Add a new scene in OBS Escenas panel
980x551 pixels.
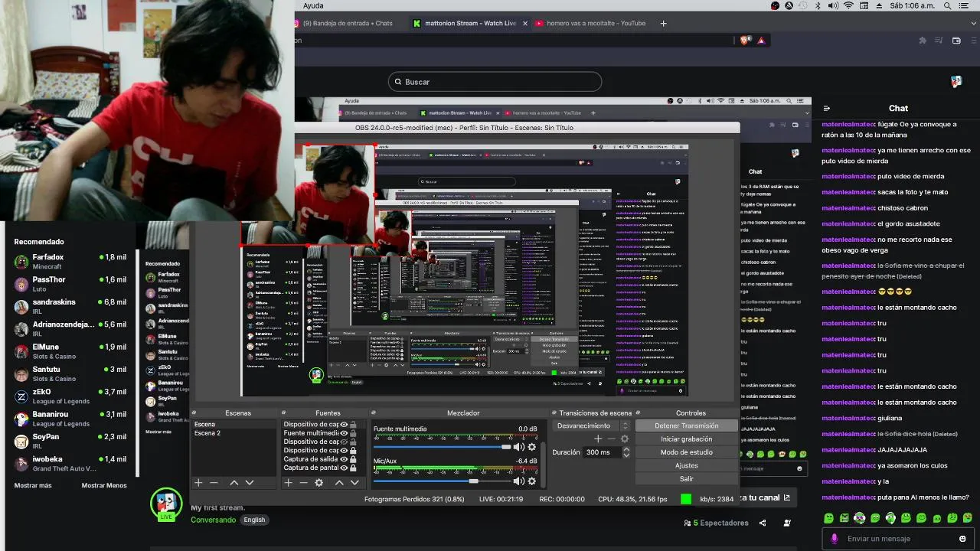pos(198,483)
